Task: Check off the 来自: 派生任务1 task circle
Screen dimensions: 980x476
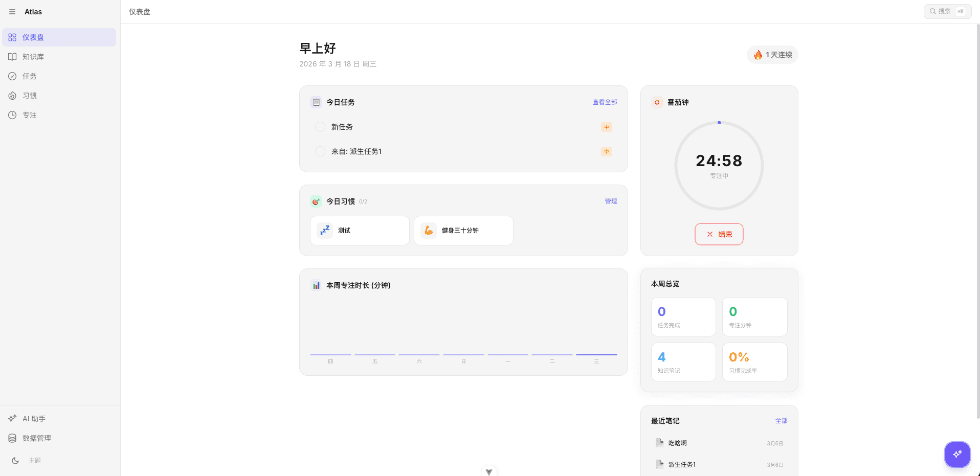Action: coord(320,151)
